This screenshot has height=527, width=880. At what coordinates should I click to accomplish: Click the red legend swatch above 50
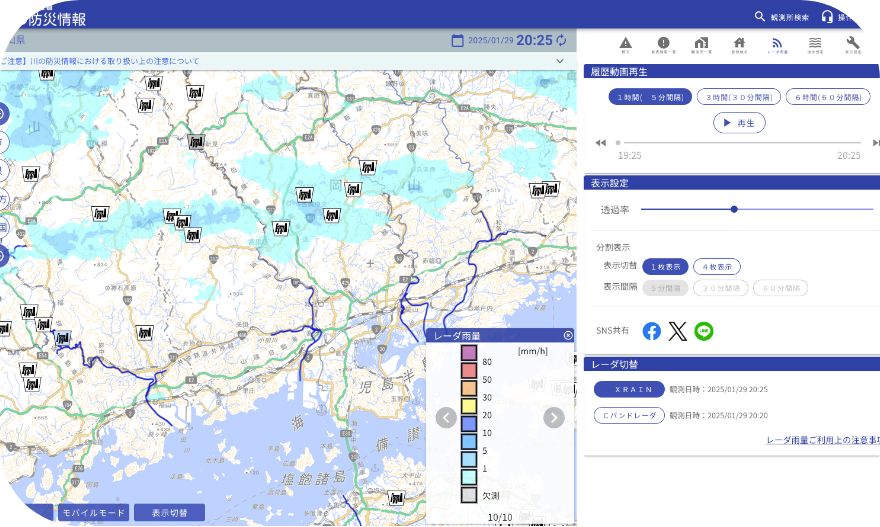point(469,370)
